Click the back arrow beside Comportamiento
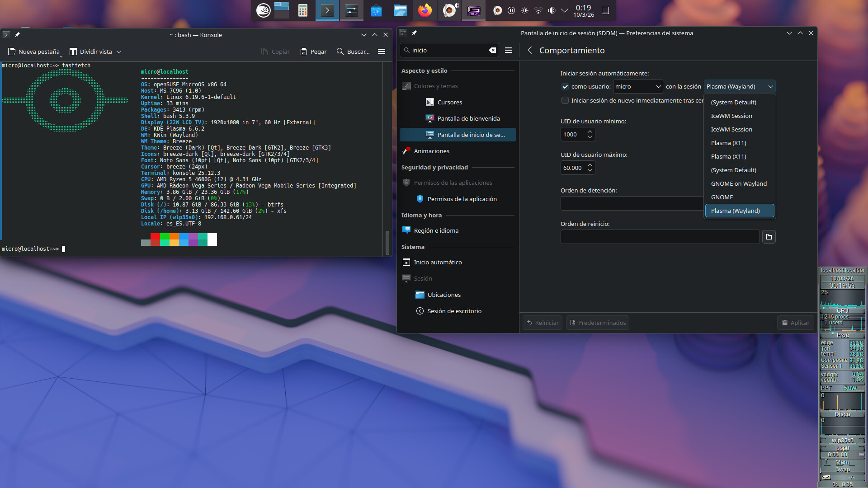The width and height of the screenshot is (868, 488). pos(529,50)
